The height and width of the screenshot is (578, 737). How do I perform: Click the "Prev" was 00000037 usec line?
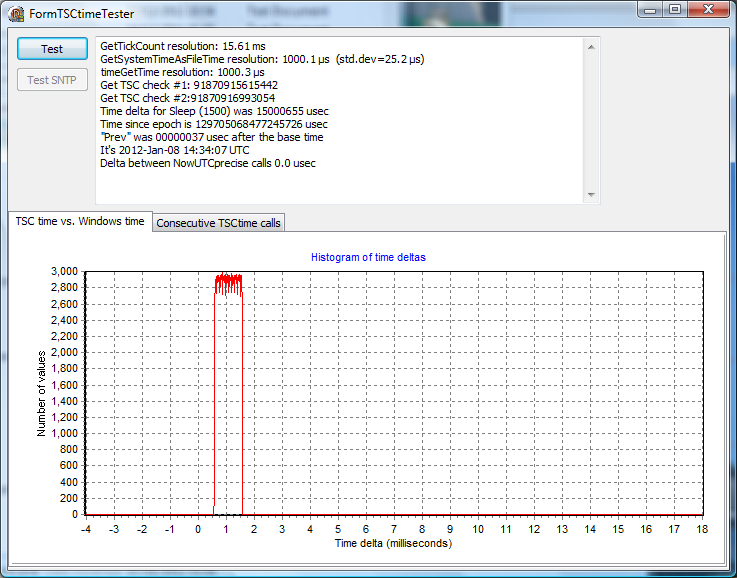[x=212, y=137]
